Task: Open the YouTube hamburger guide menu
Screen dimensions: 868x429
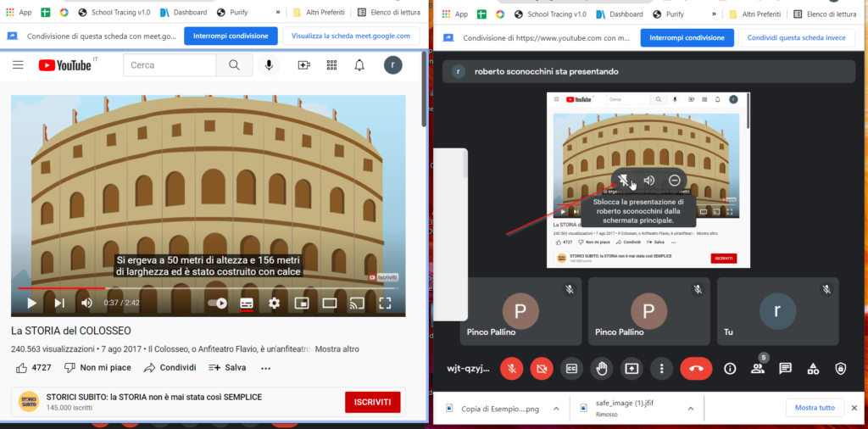Action: click(18, 65)
